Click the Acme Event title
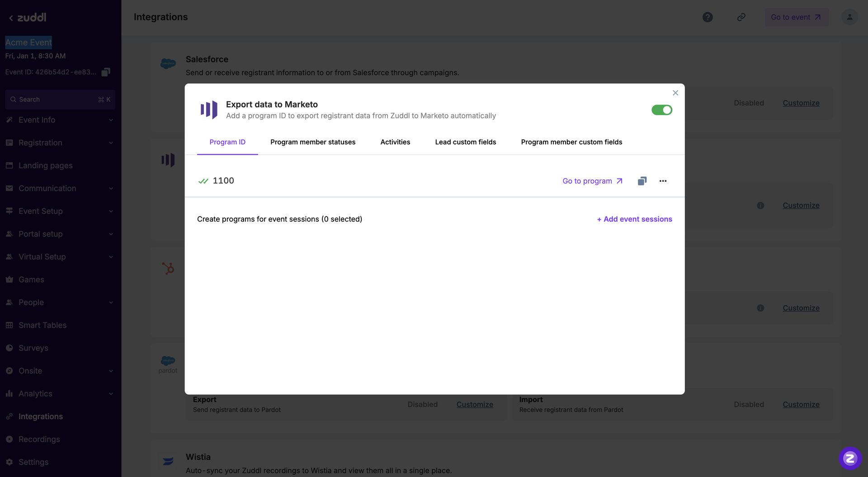 click(28, 43)
